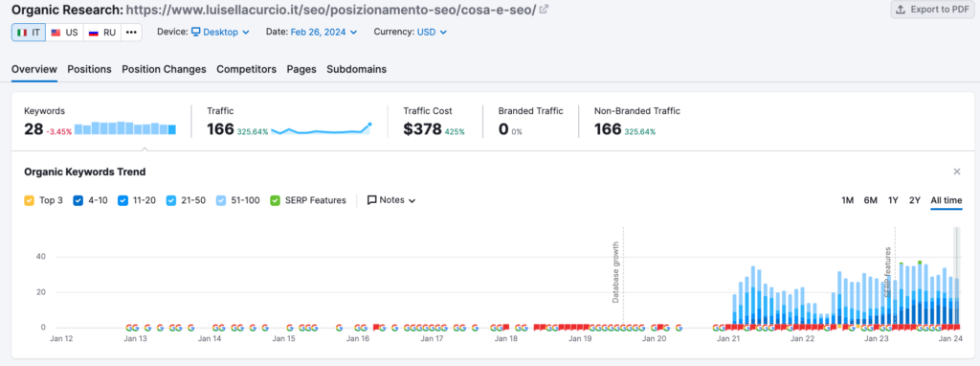The width and height of the screenshot is (980, 366).
Task: Click the -3.45% Keywords change value
Action: [58, 132]
